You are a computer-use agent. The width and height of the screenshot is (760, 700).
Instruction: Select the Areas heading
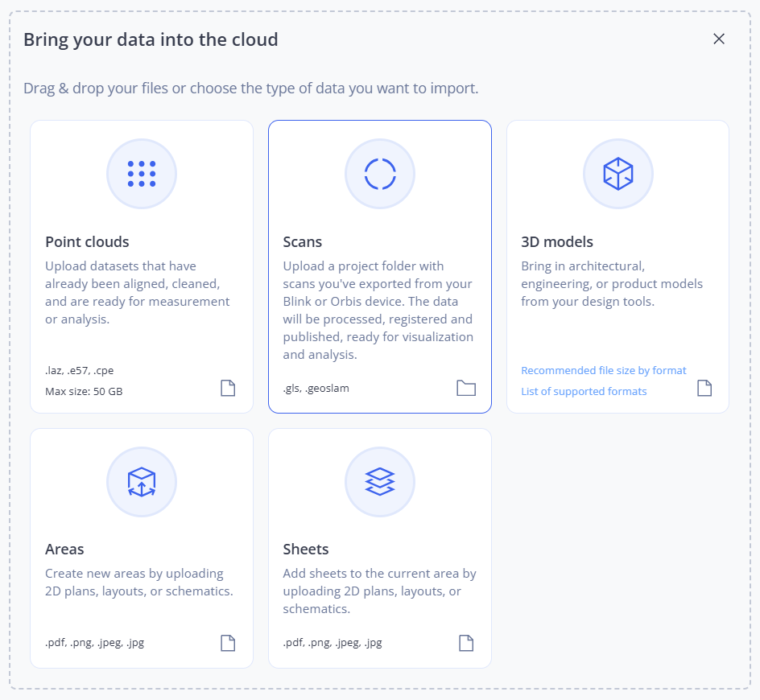[x=64, y=550]
